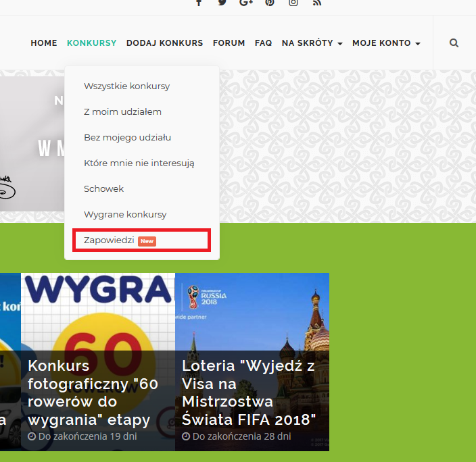Expand the MOJE KONTO dropdown
The image size is (476, 462).
click(396, 43)
